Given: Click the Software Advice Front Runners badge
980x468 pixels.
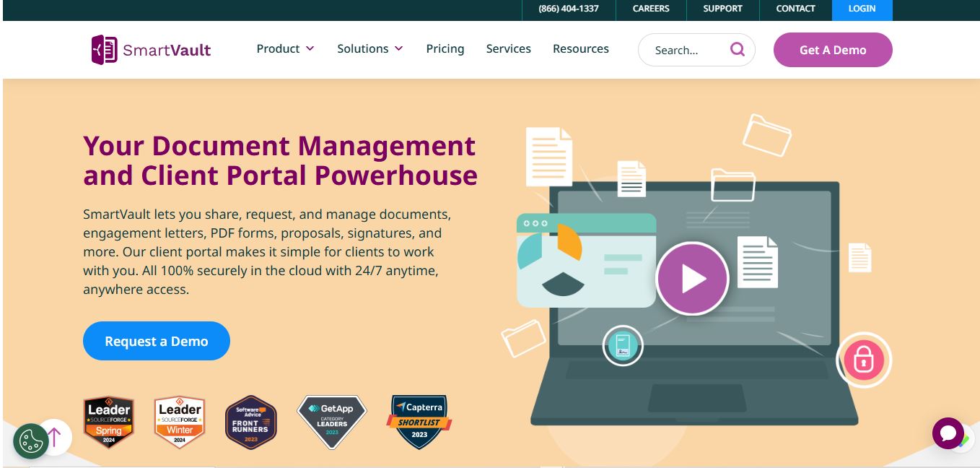Looking at the screenshot, I should click(x=250, y=422).
